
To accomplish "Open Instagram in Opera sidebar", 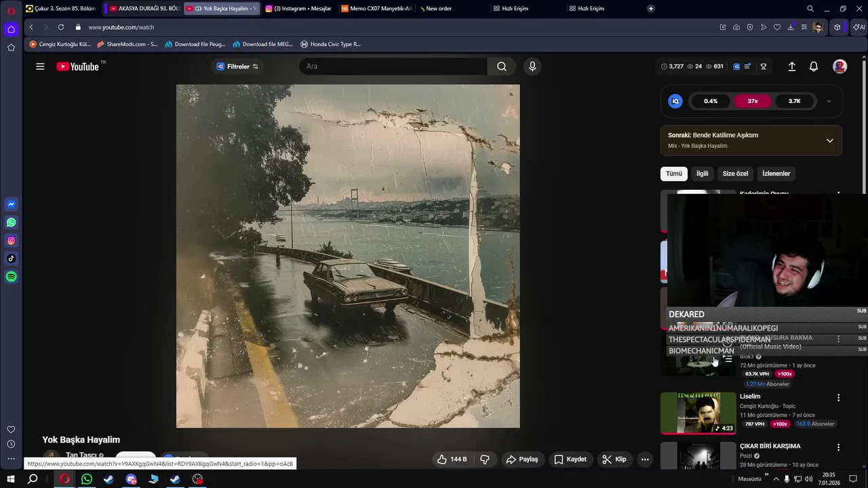I will coord(11,241).
